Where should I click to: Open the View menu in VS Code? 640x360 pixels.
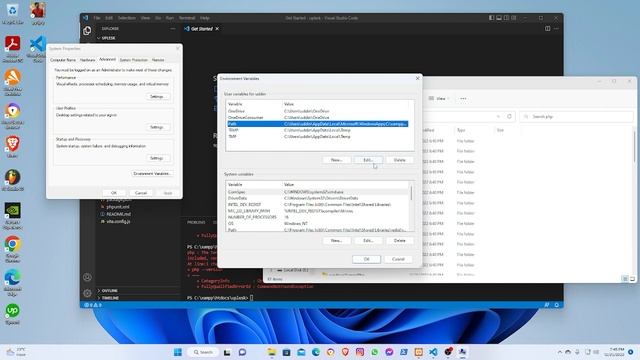click(145, 18)
